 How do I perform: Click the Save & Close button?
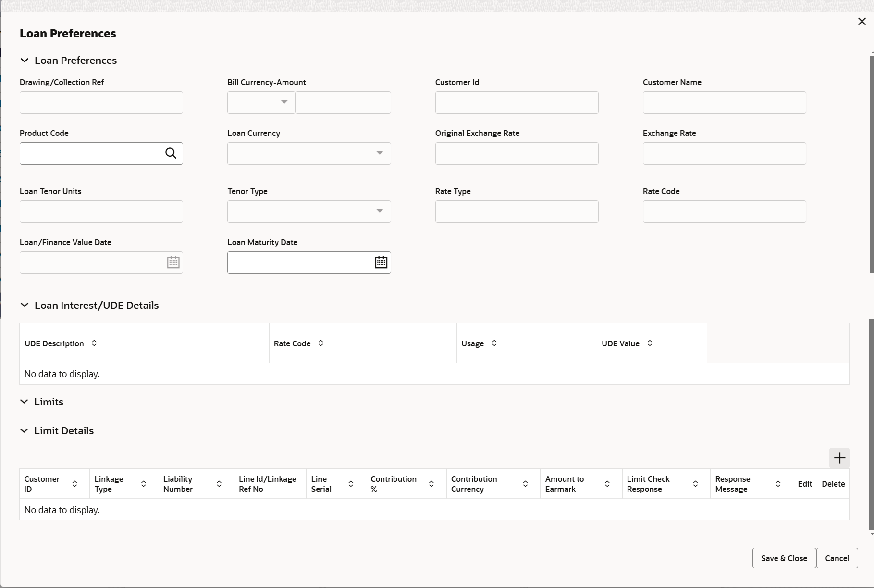784,558
